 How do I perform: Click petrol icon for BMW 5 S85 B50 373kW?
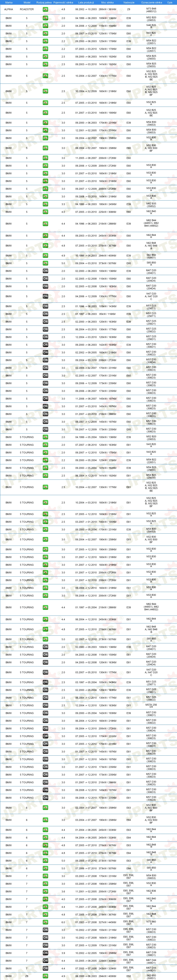(x=45, y=263)
